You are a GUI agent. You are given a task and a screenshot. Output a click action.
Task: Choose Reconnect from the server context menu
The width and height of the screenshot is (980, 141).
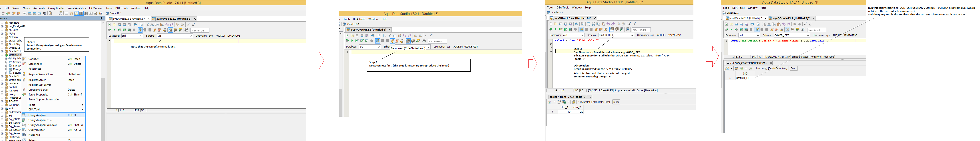tap(53, 69)
